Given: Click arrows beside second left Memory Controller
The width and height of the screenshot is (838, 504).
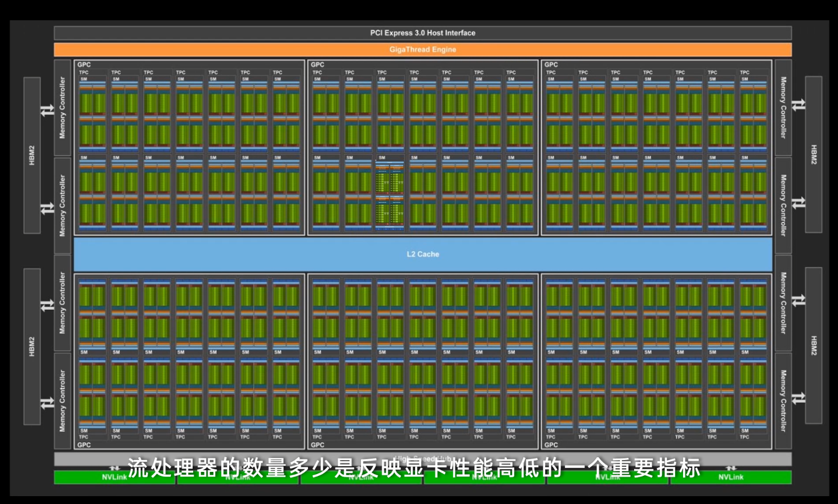Looking at the screenshot, I should click(47, 208).
